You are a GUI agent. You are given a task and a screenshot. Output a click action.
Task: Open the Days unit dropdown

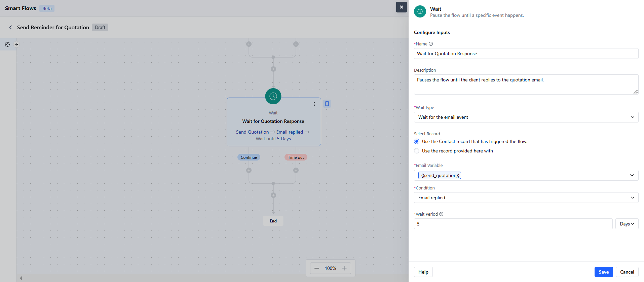(627, 224)
